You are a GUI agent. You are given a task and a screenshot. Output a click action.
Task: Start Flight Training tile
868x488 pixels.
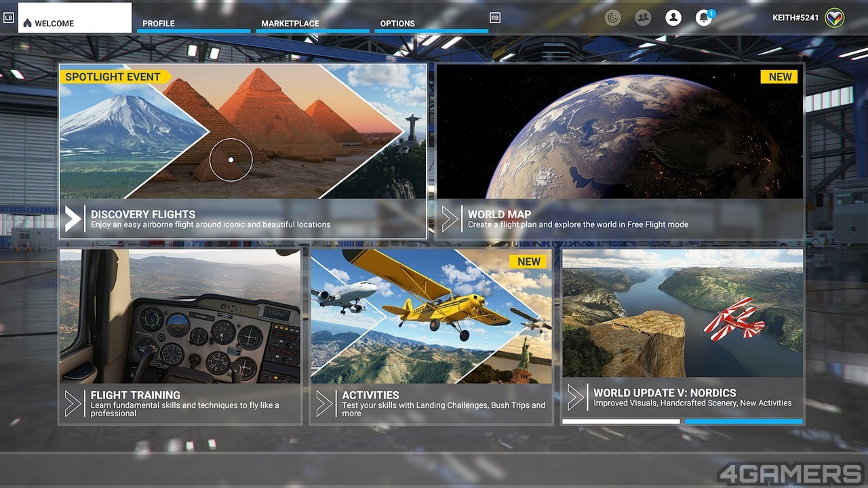[180, 337]
